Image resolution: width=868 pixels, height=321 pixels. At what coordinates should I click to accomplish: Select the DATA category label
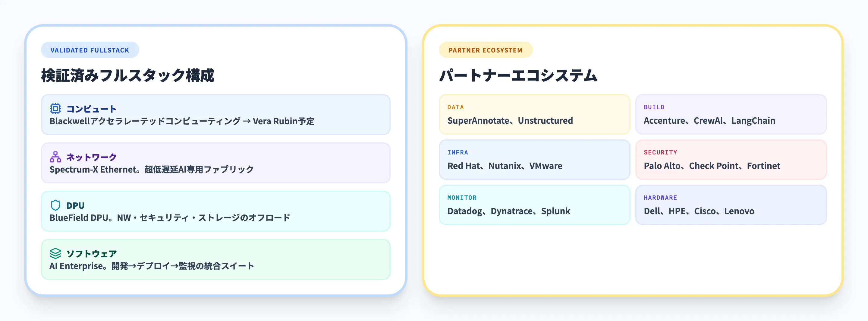tap(456, 107)
